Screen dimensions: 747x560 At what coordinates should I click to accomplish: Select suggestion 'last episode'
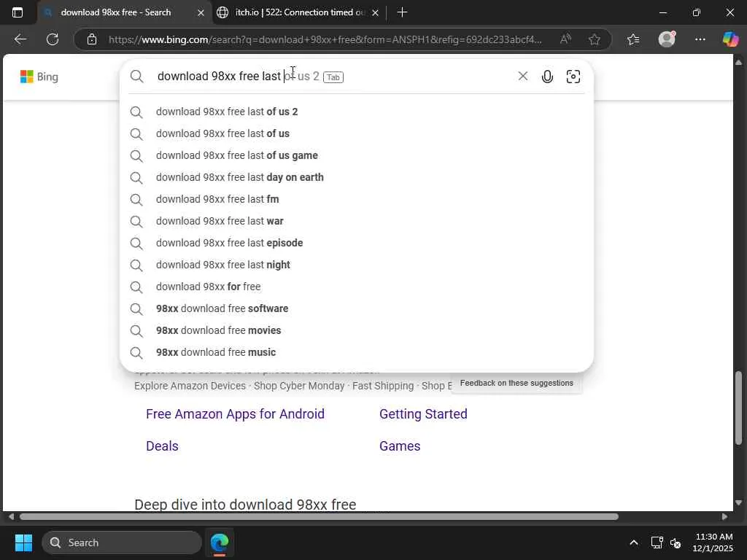(356, 243)
